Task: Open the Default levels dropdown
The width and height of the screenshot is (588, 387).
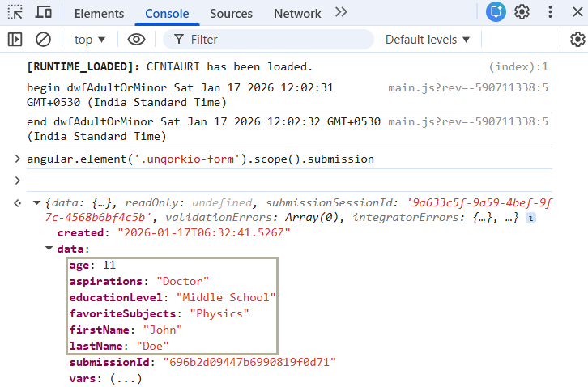Action: [428, 40]
